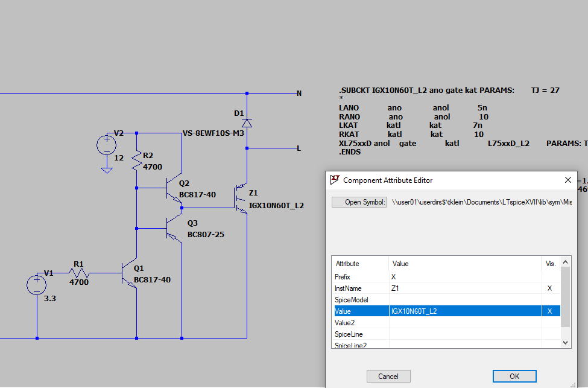The width and height of the screenshot is (588, 388).
Task: Select transistor Q2 BC817-40 symbol
Action: click(x=171, y=187)
